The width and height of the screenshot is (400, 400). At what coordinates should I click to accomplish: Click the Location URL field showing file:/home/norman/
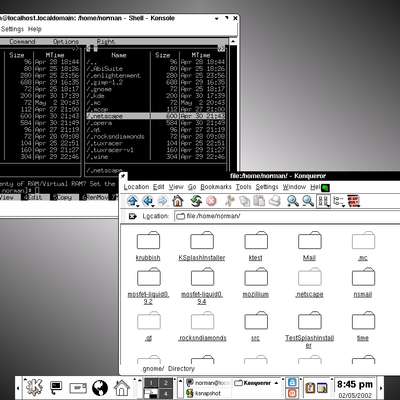coord(287,216)
